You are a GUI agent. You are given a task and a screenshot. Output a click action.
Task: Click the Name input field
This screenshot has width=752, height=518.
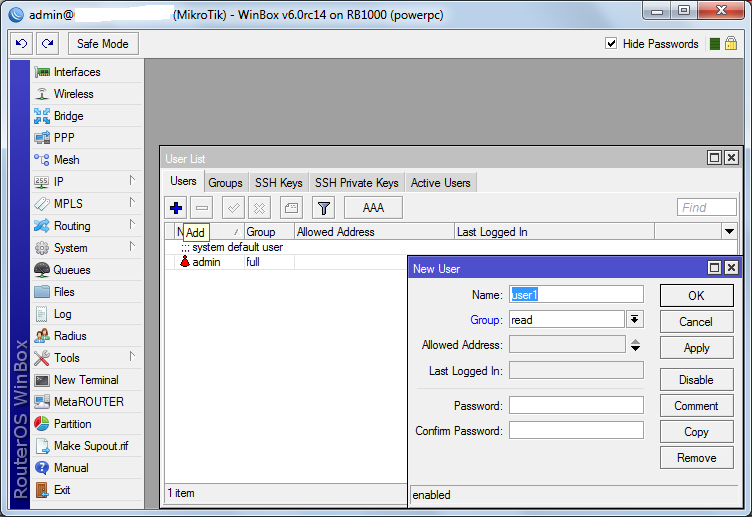pyautogui.click(x=576, y=294)
